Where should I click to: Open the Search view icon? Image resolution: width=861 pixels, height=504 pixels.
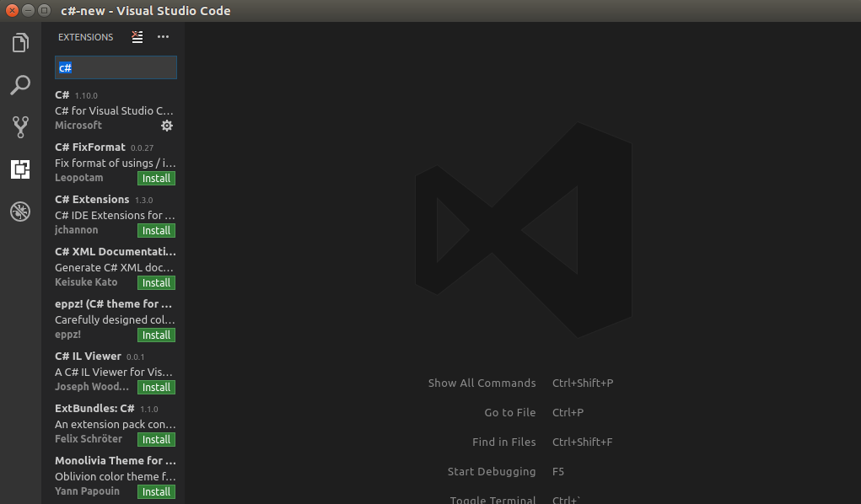click(20, 85)
